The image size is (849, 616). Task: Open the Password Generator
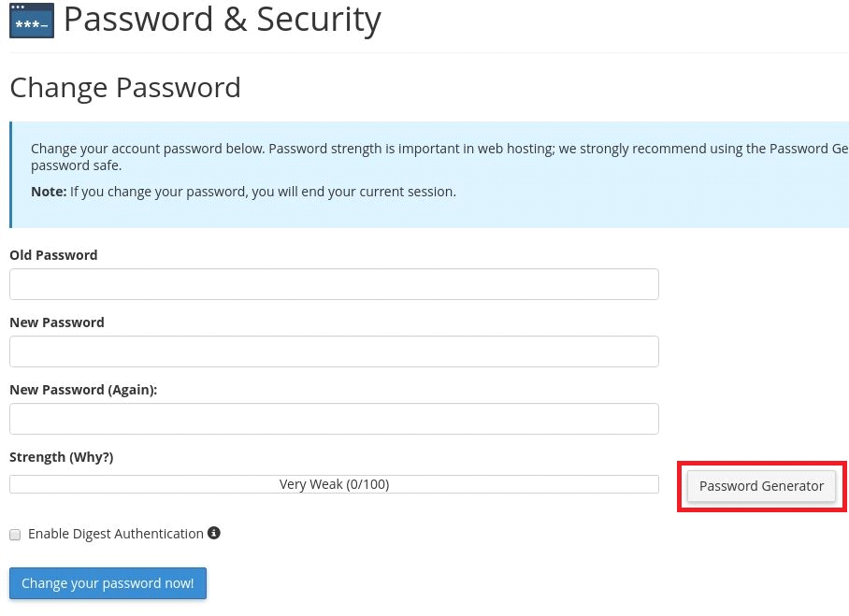tap(761, 485)
